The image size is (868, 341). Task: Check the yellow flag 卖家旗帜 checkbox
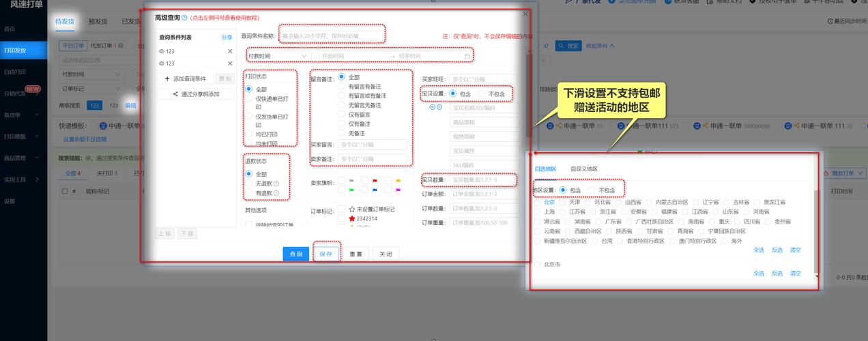(x=388, y=181)
